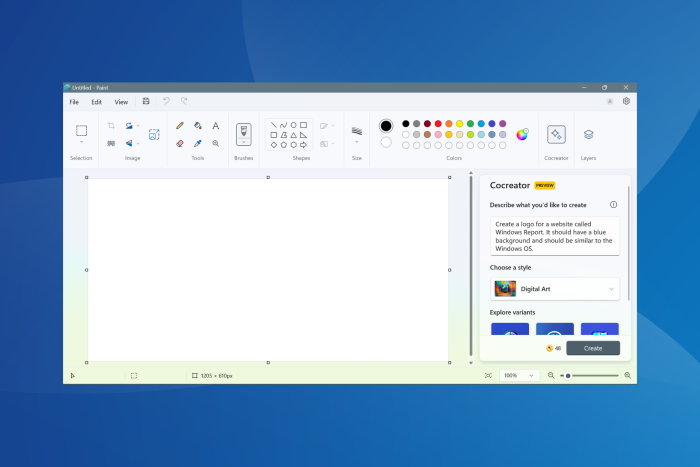
Task: Select the Fill bucket tool
Action: point(198,126)
